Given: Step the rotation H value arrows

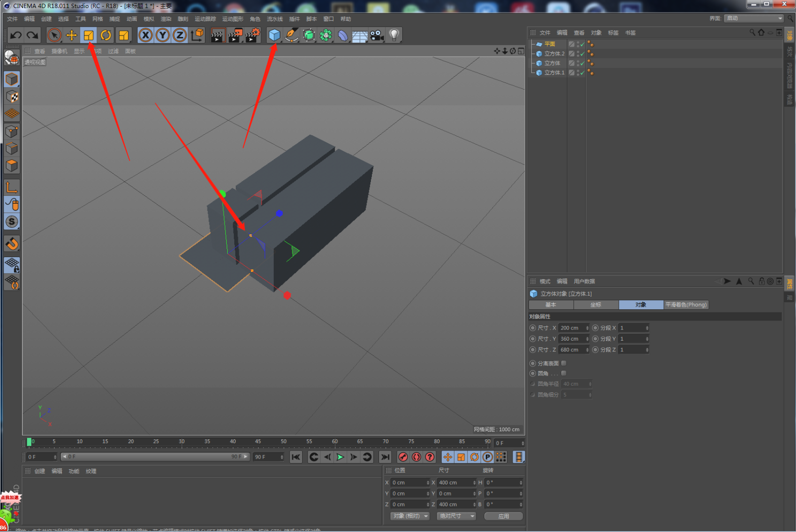Looking at the screenshot, I should click(x=521, y=482).
